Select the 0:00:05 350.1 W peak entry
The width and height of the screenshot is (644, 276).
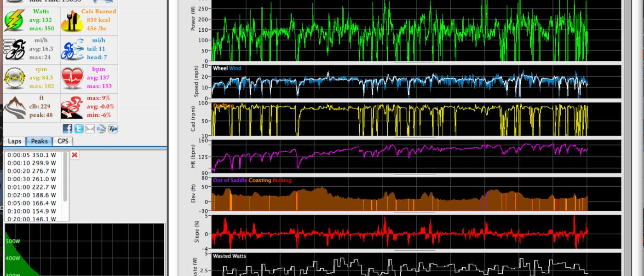click(32, 155)
